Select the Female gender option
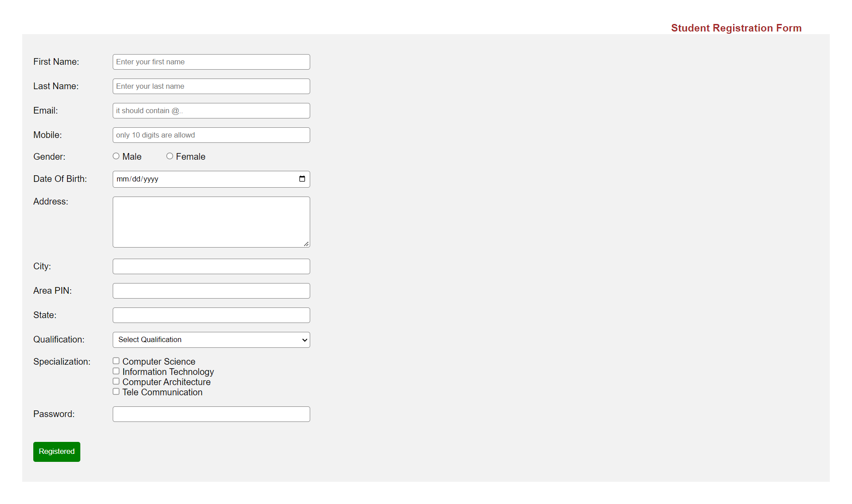Image resolution: width=852 pixels, height=504 pixels. tap(170, 156)
